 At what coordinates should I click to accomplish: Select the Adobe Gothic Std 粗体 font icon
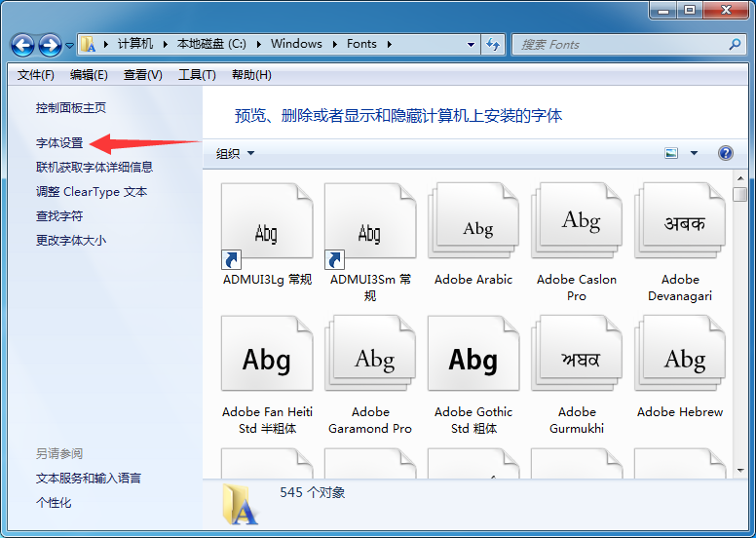tap(473, 354)
